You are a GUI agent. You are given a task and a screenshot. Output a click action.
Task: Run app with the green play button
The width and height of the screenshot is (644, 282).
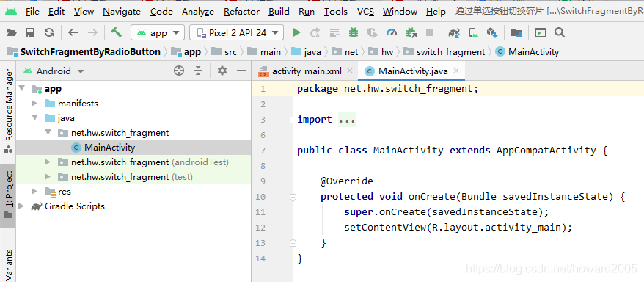296,32
